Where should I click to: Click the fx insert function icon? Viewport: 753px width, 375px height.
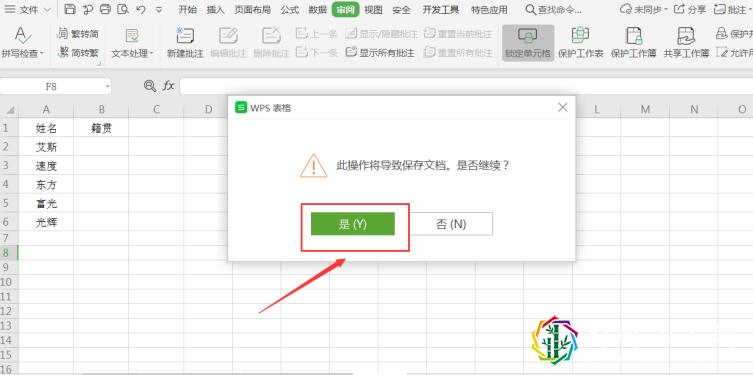(168, 86)
